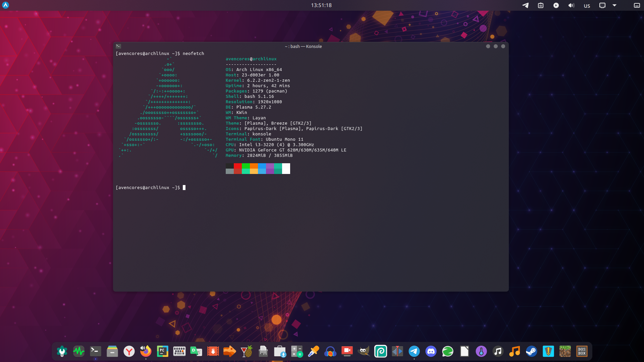
Task: Open the volume control in tray
Action: pyautogui.click(x=571, y=5)
